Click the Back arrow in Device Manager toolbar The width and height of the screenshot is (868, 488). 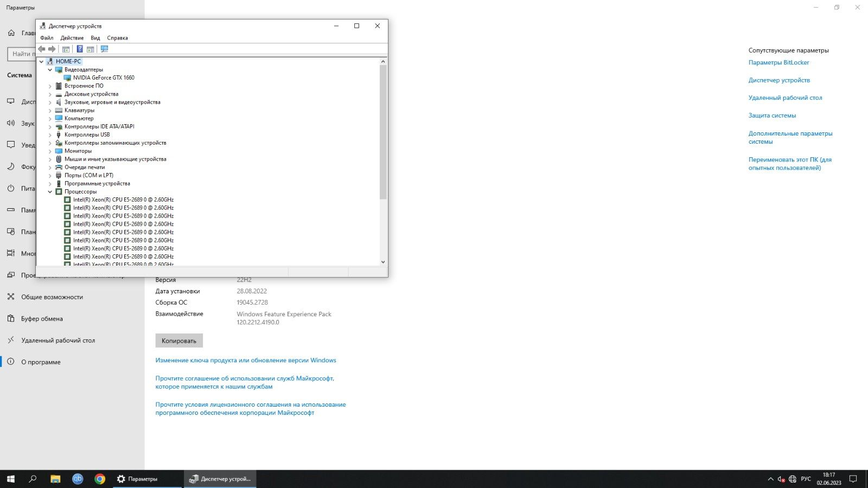coord(42,49)
